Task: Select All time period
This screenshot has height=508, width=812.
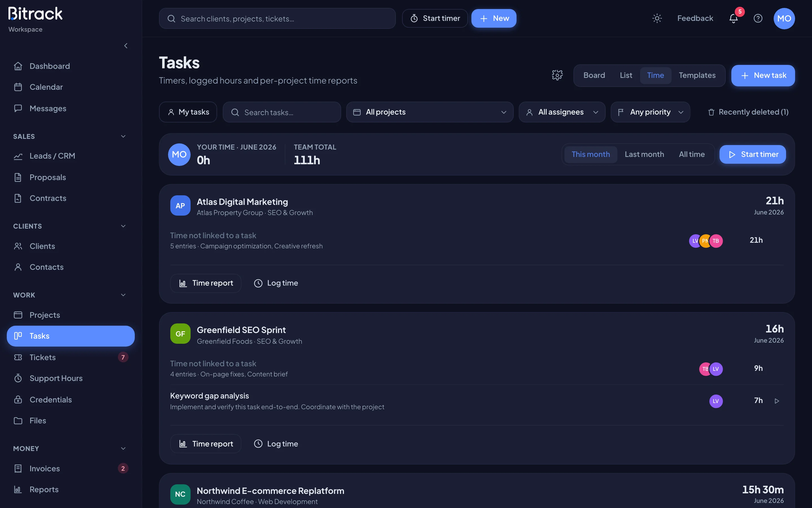Action: [692, 154]
